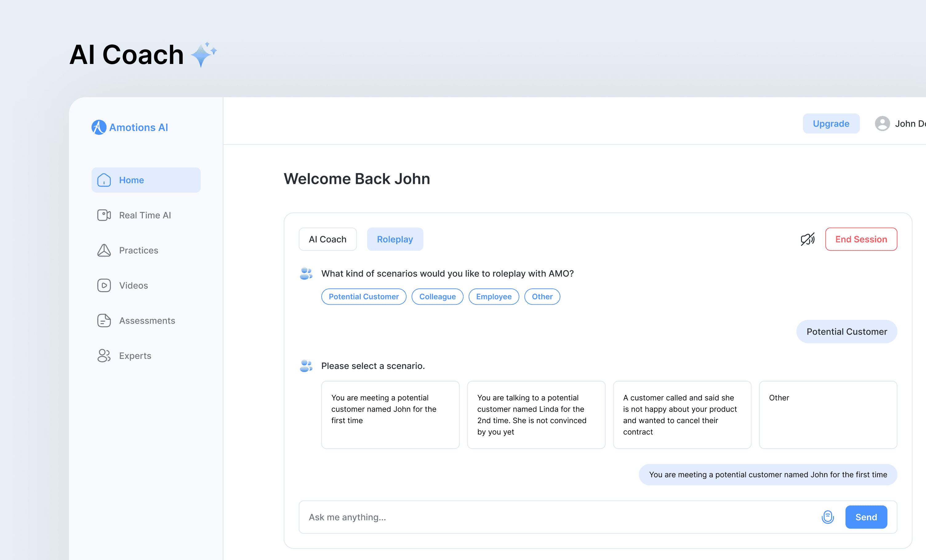The image size is (926, 560).
Task: Click the blue Send button
Action: coord(866,517)
